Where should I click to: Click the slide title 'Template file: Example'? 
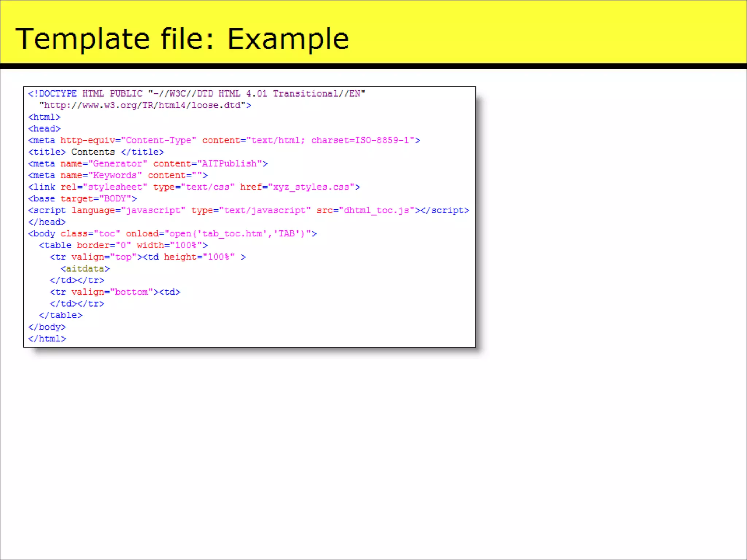pyautogui.click(x=182, y=39)
